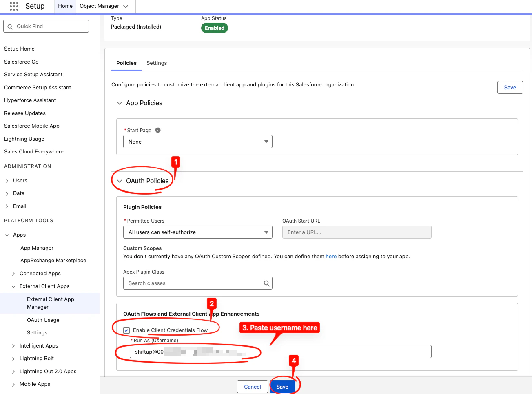Open Settings under External Client Apps
Viewport: 532px width, 394px height.
(x=37, y=333)
